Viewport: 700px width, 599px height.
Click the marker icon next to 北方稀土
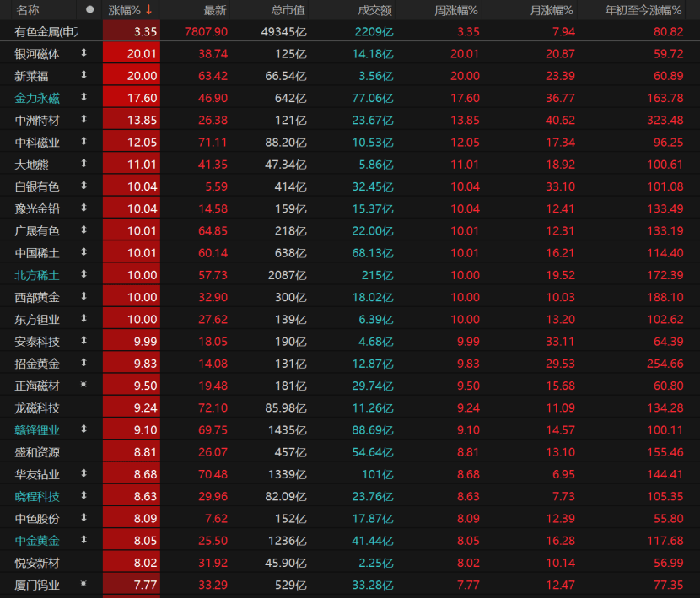click(x=83, y=274)
